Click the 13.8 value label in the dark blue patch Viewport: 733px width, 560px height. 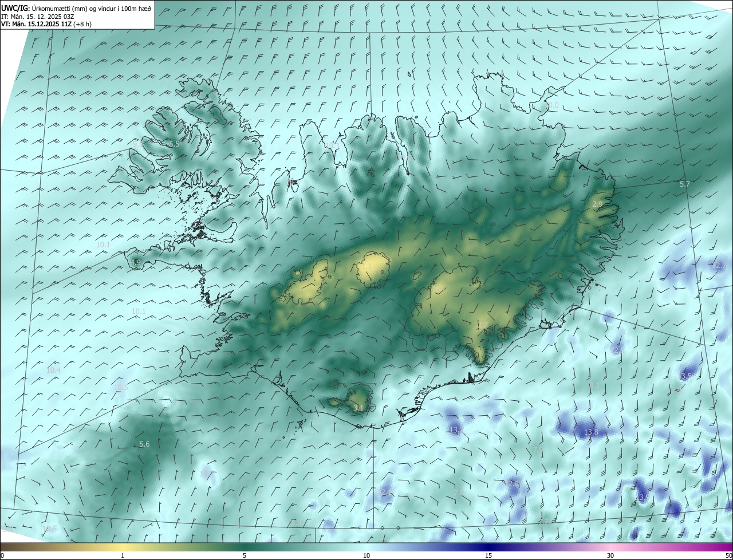(x=591, y=432)
